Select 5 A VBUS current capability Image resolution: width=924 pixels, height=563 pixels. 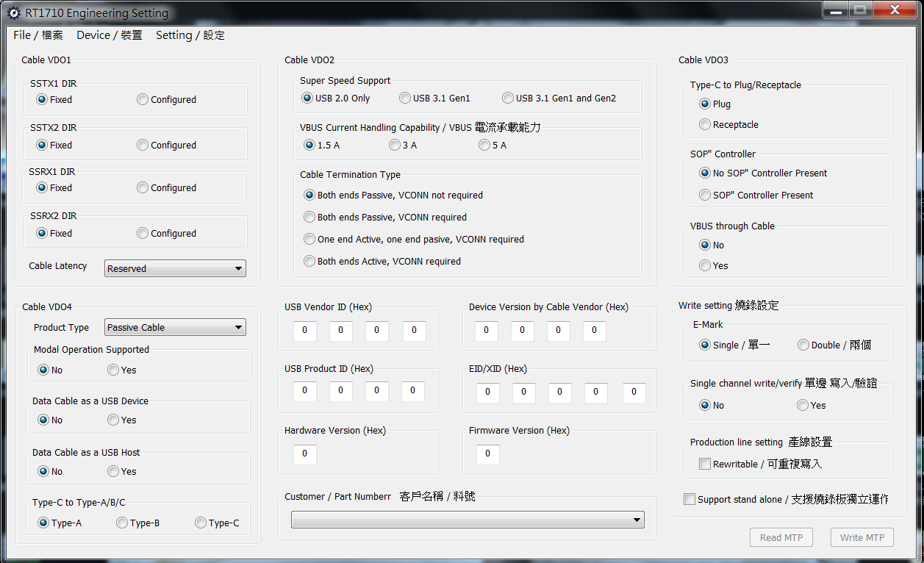coord(484,146)
